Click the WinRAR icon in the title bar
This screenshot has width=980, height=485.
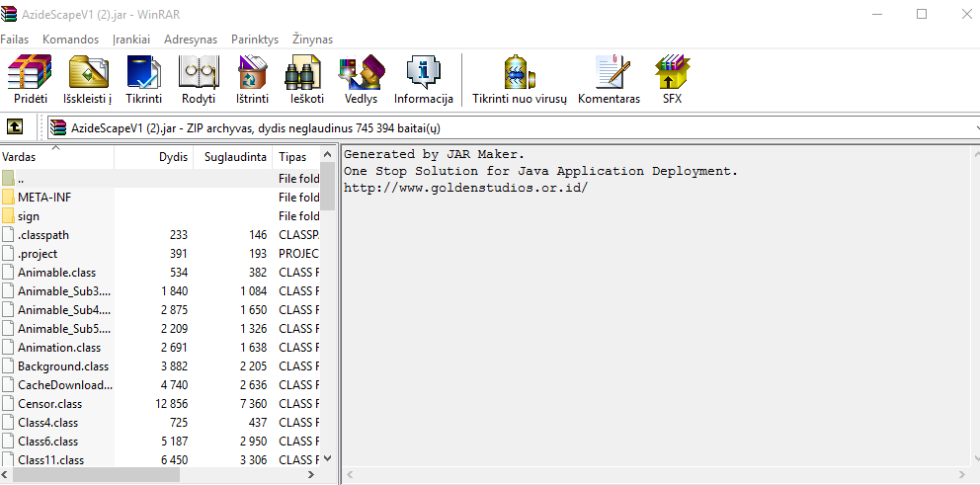point(9,14)
